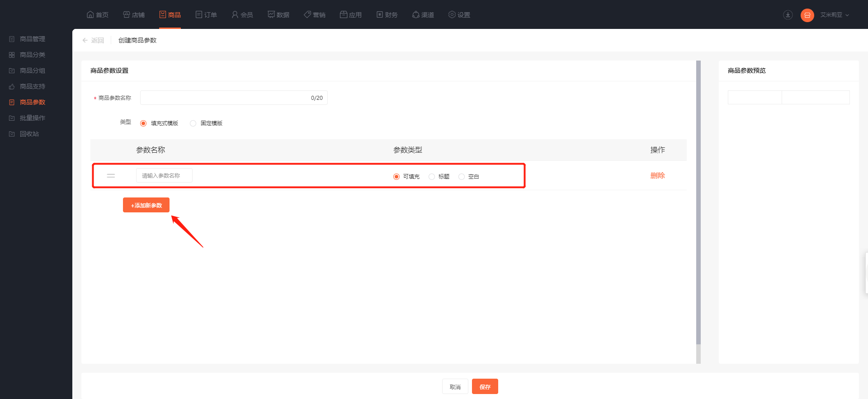Image resolution: width=868 pixels, height=399 pixels.
Task: Focus the 商品参数名称 input field
Action: (234, 98)
